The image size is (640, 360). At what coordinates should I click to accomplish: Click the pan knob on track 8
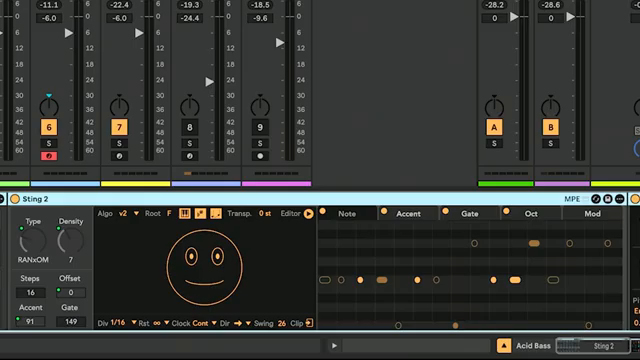[x=189, y=107]
